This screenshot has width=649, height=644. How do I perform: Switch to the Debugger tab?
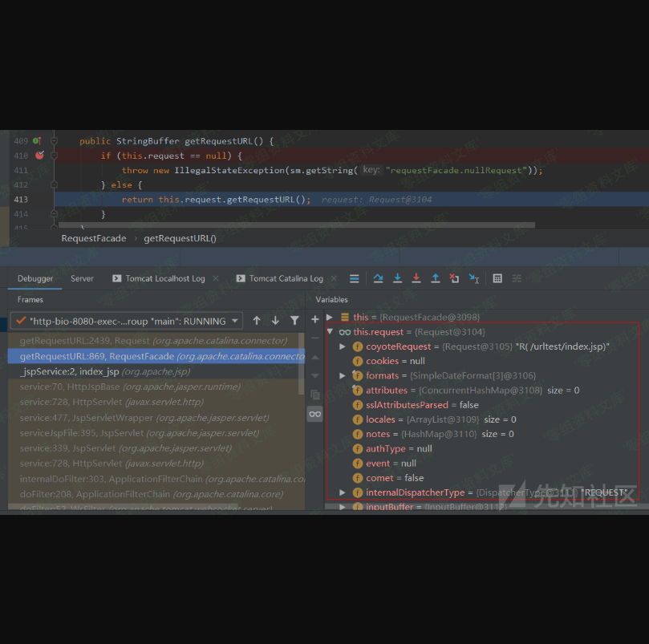[x=35, y=278]
